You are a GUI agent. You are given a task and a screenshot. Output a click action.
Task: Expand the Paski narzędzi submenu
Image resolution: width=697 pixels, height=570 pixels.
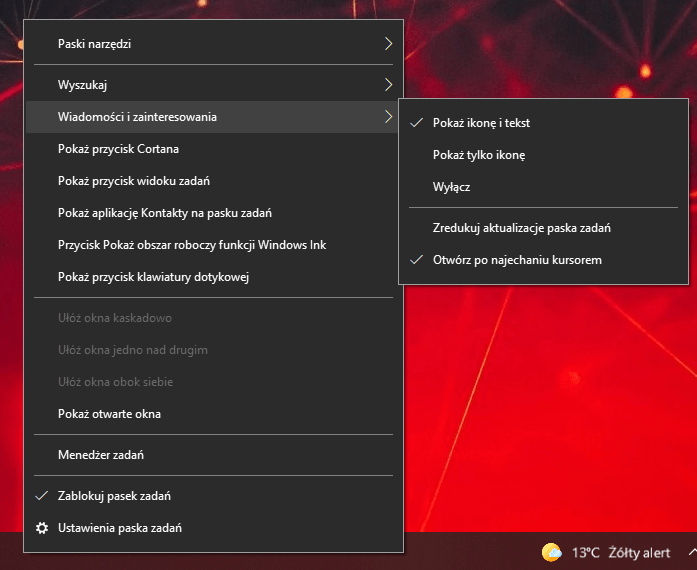point(213,44)
